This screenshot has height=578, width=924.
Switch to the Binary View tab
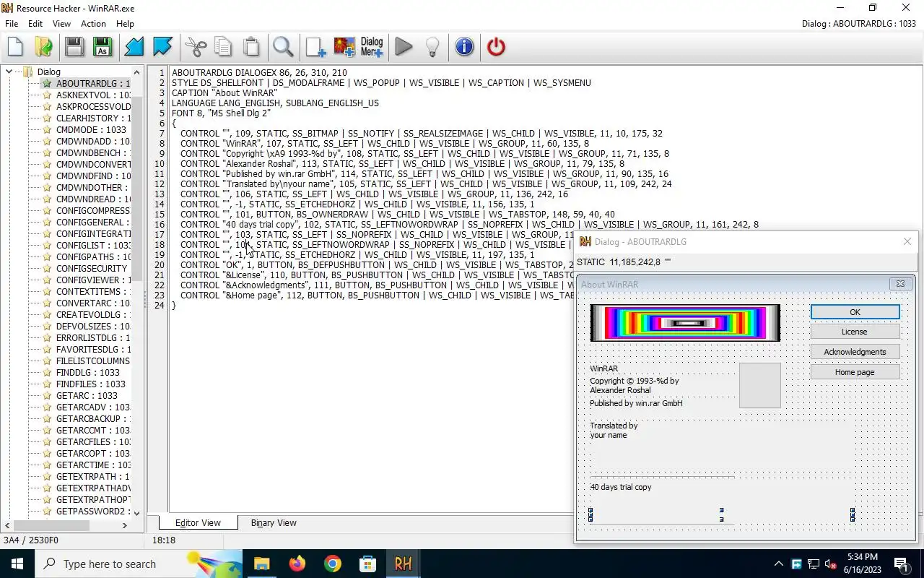pos(274,523)
